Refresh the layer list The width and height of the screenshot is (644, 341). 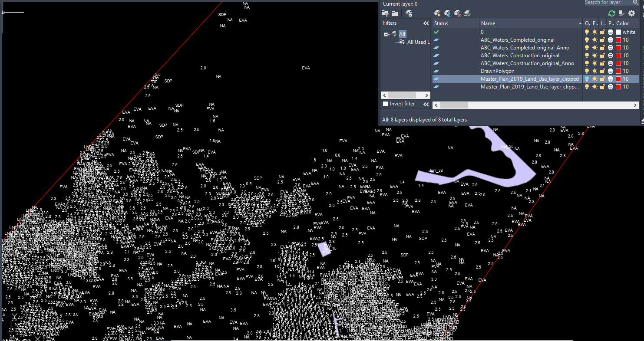click(x=612, y=13)
